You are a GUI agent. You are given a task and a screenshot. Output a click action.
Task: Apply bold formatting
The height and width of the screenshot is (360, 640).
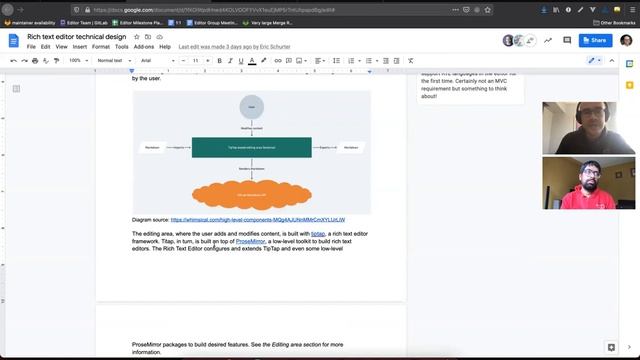220,61
